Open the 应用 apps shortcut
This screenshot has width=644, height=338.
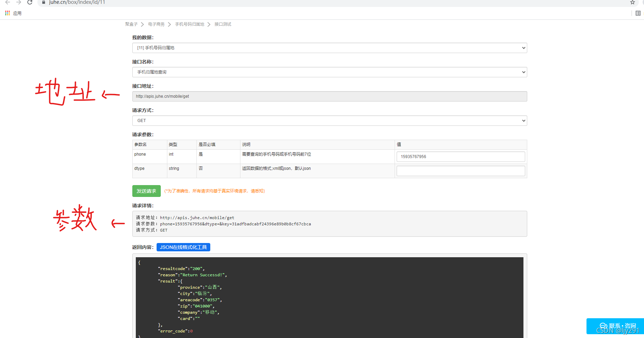click(x=13, y=13)
